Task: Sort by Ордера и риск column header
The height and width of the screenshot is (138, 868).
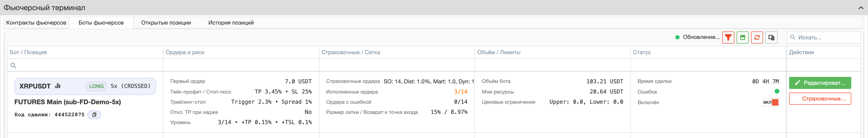Action: [185, 52]
